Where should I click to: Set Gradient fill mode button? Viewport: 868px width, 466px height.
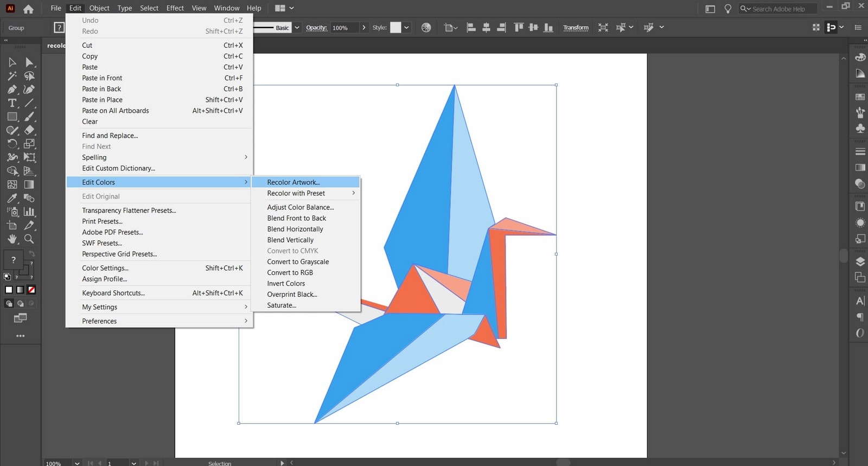pos(20,290)
